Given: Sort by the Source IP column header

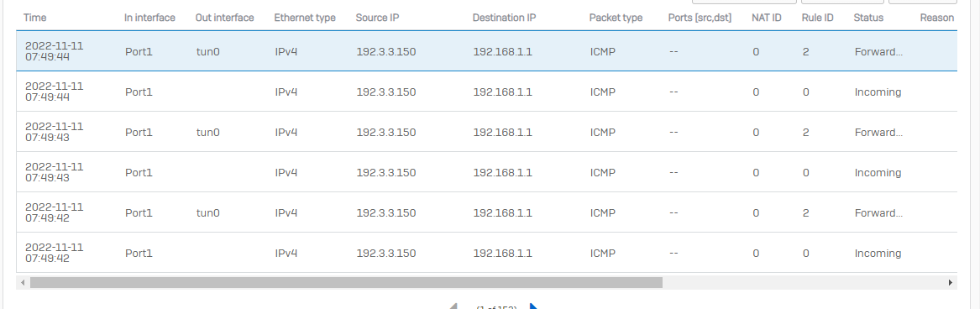Looking at the screenshot, I should pyautogui.click(x=378, y=18).
